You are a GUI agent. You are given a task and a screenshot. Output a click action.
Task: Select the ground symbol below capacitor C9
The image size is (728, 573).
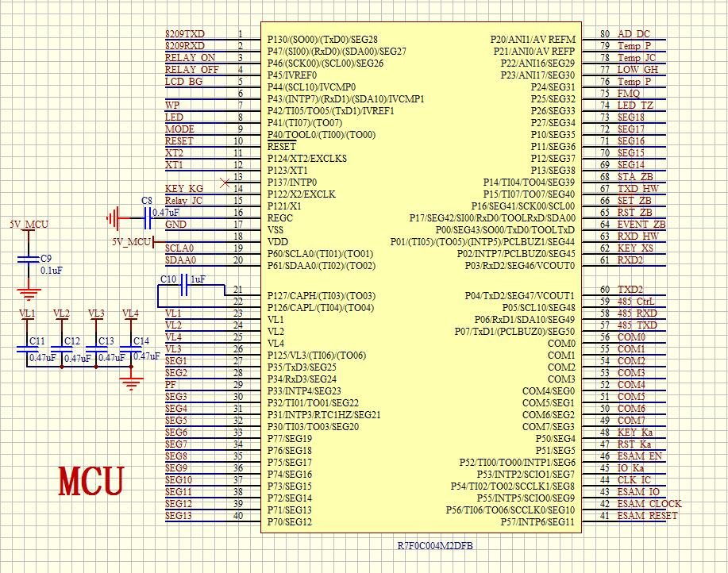click(x=29, y=293)
